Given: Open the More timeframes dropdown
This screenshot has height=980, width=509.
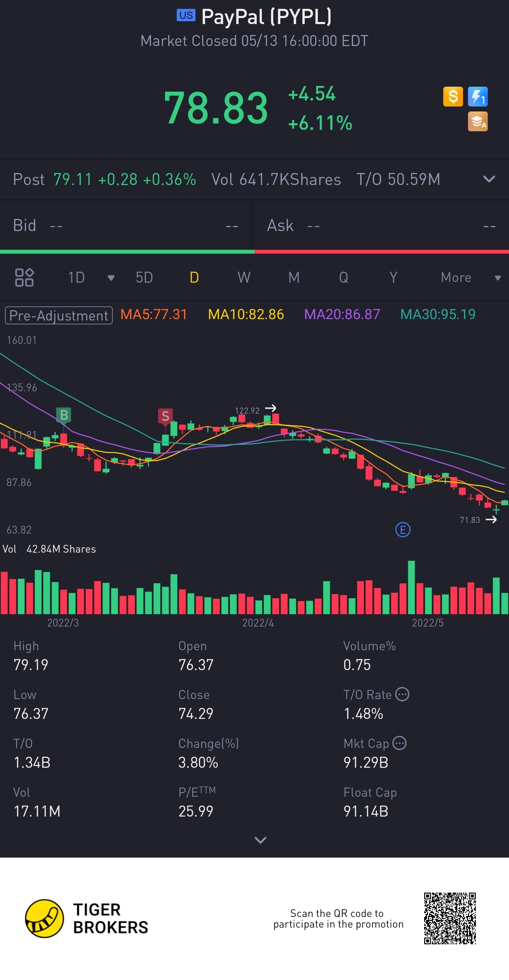Looking at the screenshot, I should pos(470,277).
